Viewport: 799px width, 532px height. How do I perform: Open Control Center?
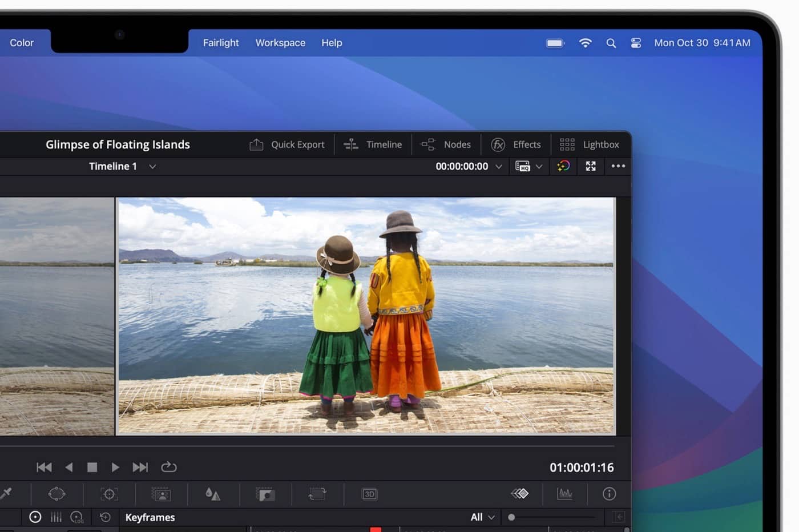click(x=636, y=43)
